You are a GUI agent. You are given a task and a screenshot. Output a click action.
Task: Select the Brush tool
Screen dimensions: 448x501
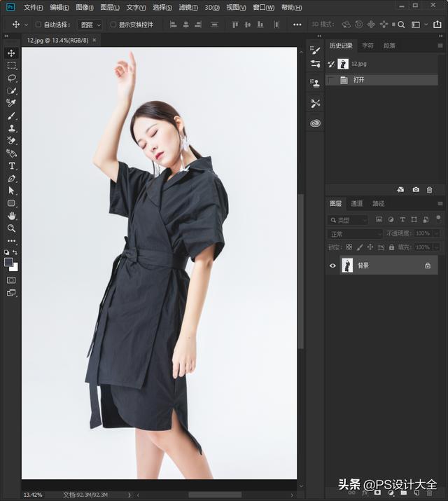pos(11,116)
